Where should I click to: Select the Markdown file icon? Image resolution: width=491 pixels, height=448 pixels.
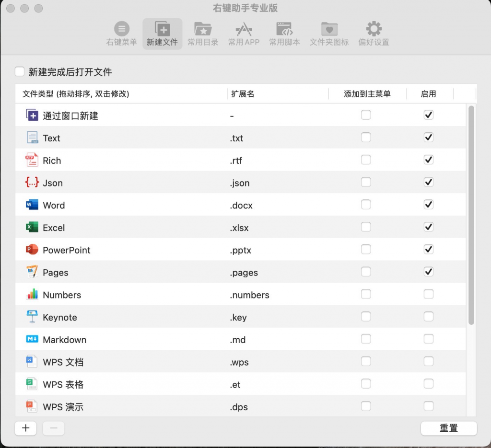pyautogui.click(x=32, y=340)
